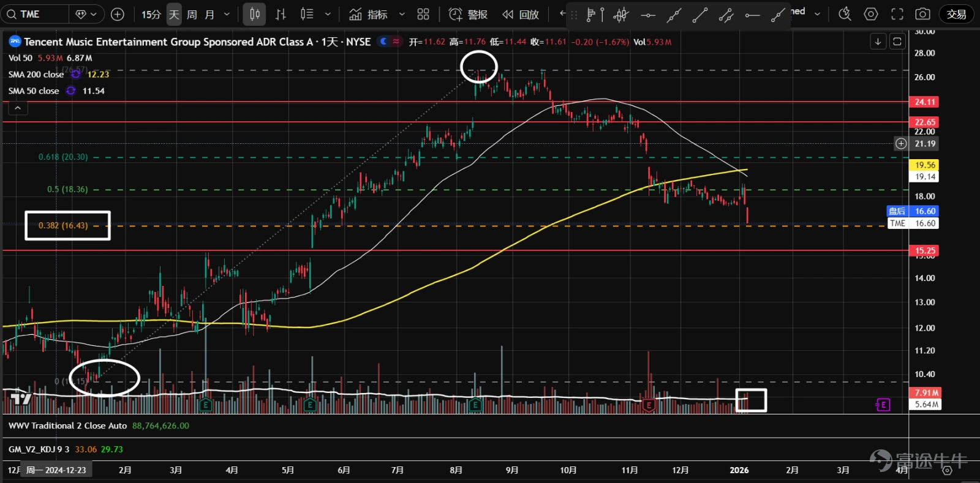Select the parallel channel drawing tool
The width and height of the screenshot is (980, 483).
(x=726, y=15)
